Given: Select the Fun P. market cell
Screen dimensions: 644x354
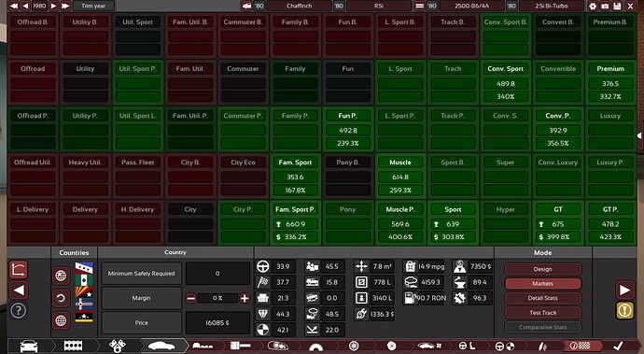Looking at the screenshot, I should (347, 129).
